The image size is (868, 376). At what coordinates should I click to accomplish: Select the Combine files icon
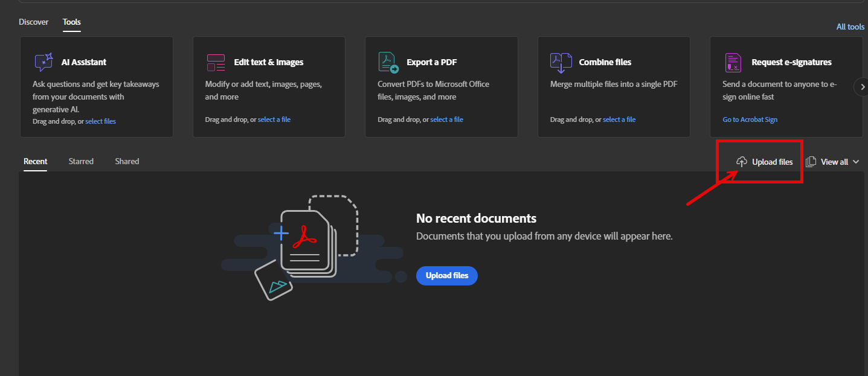[561, 62]
